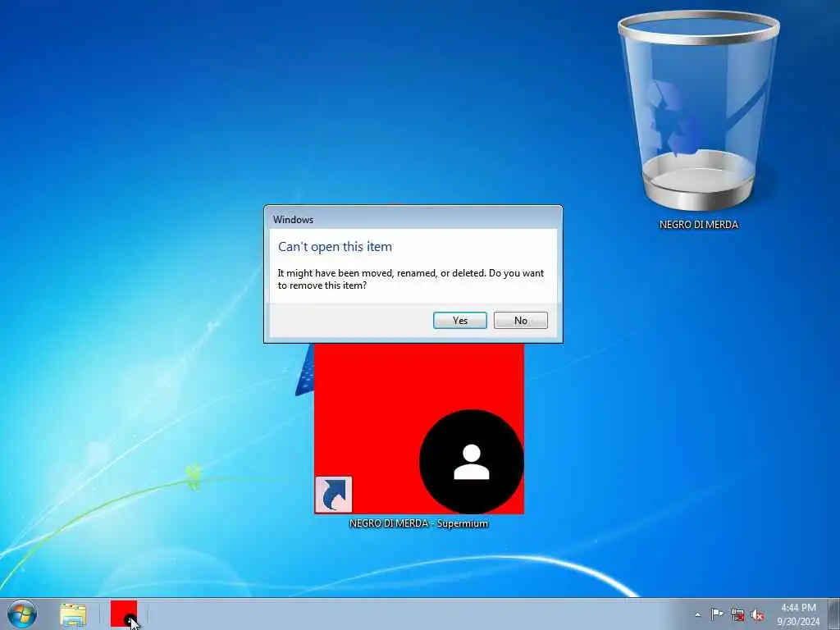Show hidden system tray icons
This screenshot has width=840, height=630.
[x=697, y=614]
